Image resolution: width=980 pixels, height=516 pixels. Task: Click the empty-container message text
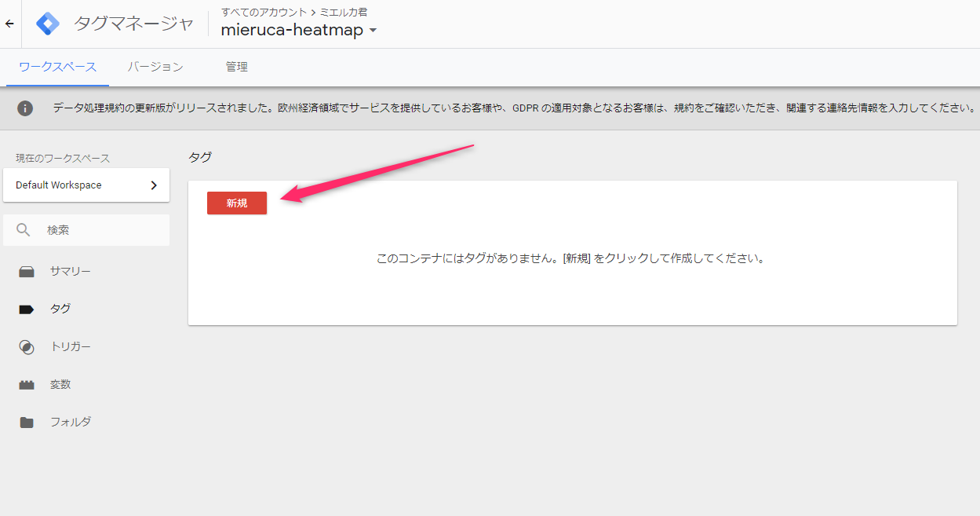click(570, 258)
